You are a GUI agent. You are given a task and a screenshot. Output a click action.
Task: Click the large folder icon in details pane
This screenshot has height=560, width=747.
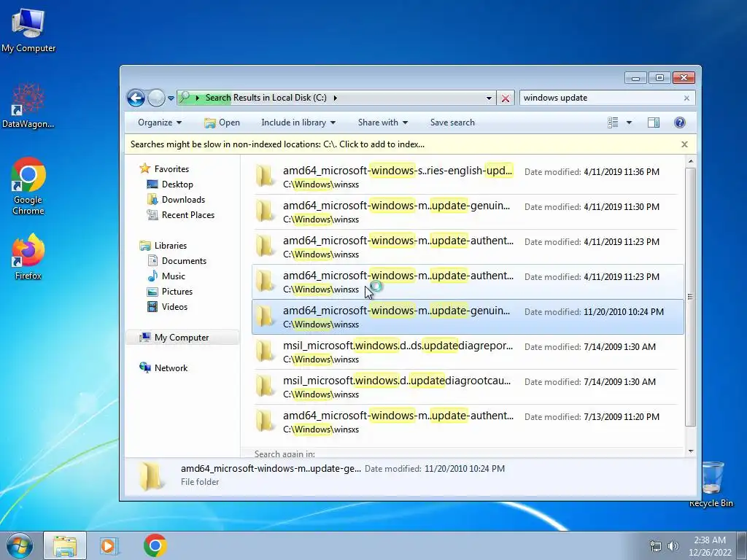coord(151,475)
